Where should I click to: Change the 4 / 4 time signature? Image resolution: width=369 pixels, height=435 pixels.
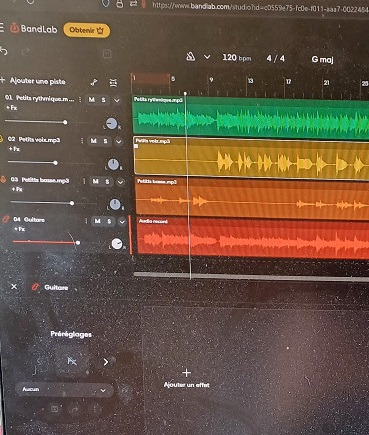click(x=276, y=59)
